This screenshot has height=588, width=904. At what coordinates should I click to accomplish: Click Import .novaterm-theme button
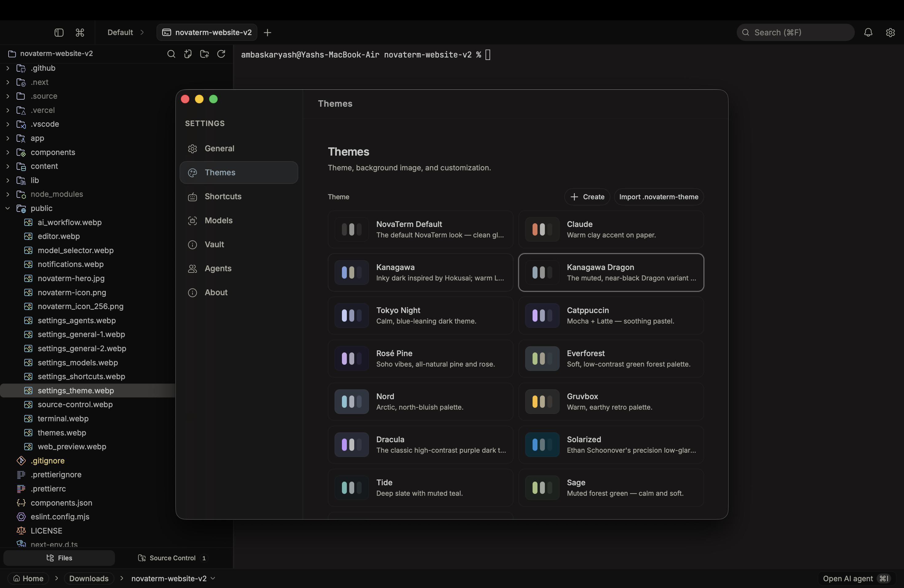click(x=659, y=197)
